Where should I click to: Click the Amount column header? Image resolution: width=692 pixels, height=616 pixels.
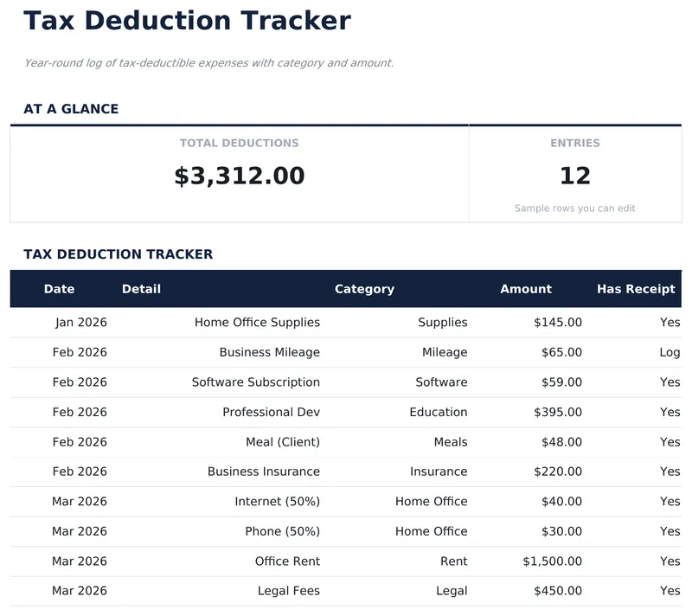click(x=526, y=289)
